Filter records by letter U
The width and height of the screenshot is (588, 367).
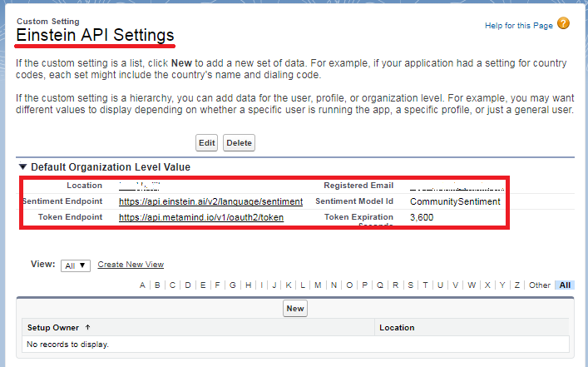(x=440, y=285)
